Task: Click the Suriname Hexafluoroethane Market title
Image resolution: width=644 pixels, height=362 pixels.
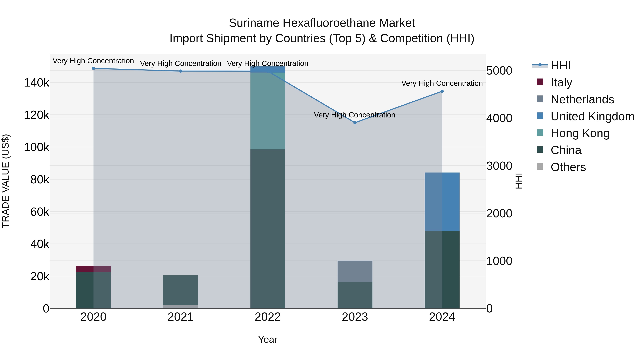Action: [322, 23]
